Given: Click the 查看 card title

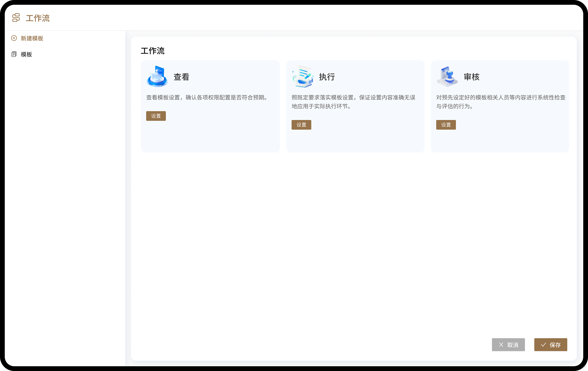Looking at the screenshot, I should pyautogui.click(x=181, y=77).
